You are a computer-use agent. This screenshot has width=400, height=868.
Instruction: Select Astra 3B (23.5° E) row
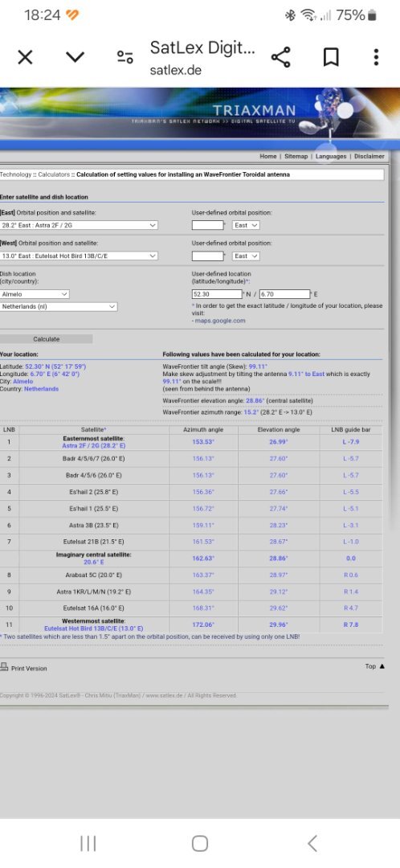191,525
